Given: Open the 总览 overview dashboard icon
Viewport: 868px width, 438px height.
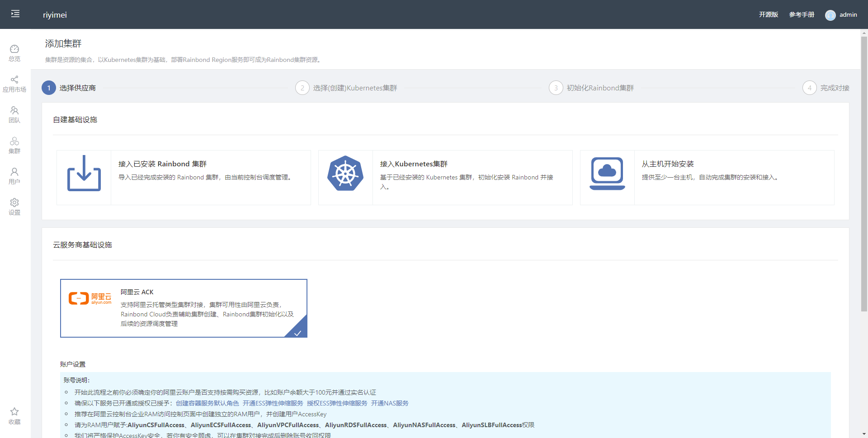Looking at the screenshot, I should (x=14, y=49).
